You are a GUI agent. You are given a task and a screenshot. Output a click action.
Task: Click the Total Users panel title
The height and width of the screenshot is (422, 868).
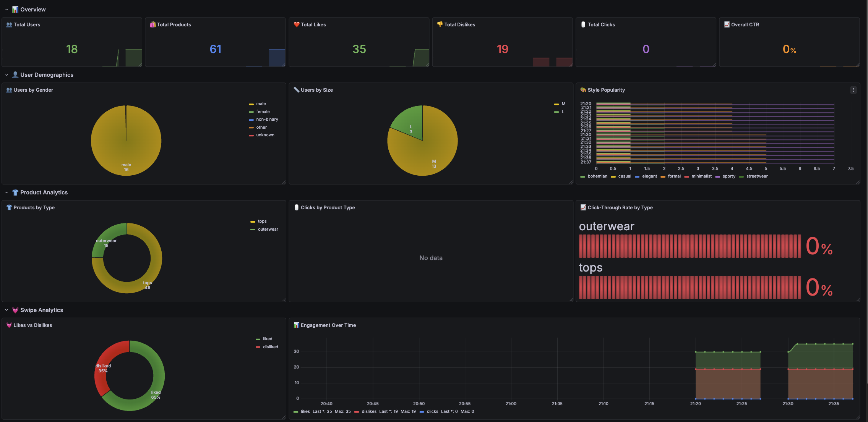point(27,24)
